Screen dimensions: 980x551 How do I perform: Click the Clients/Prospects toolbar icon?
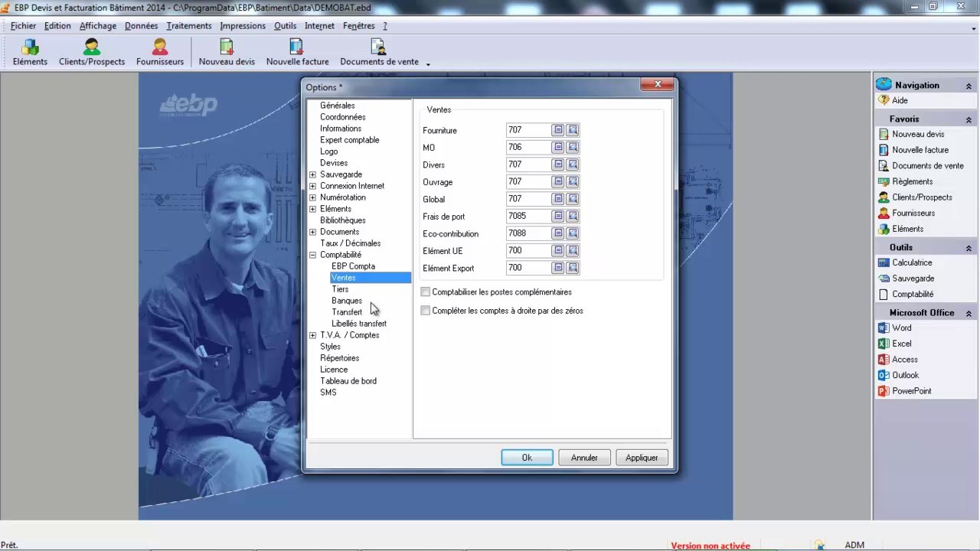point(91,52)
